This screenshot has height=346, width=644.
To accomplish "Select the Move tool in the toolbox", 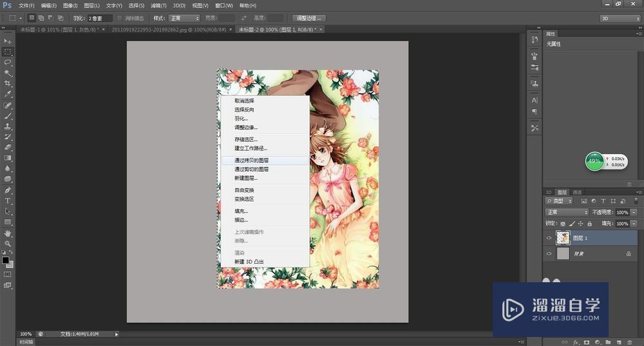I will coord(8,41).
